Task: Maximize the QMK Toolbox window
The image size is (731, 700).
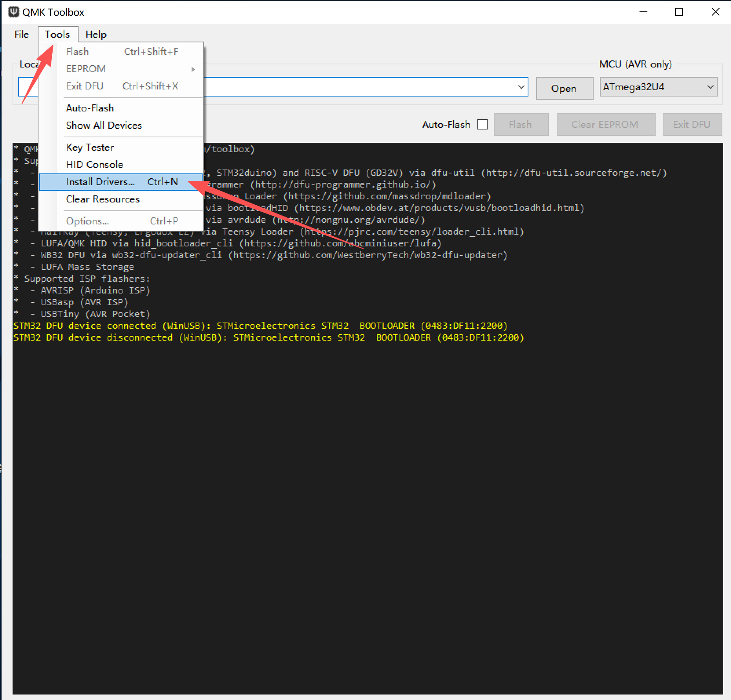Action: tap(679, 12)
